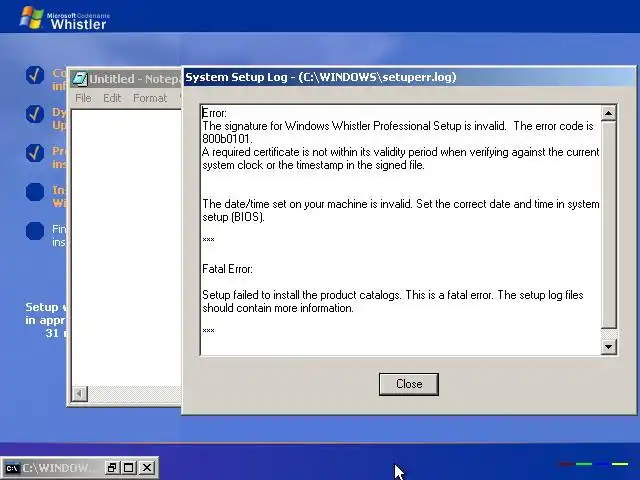Click the log scrollbar down arrow
Viewport: 640px width, 480px height.
point(608,347)
